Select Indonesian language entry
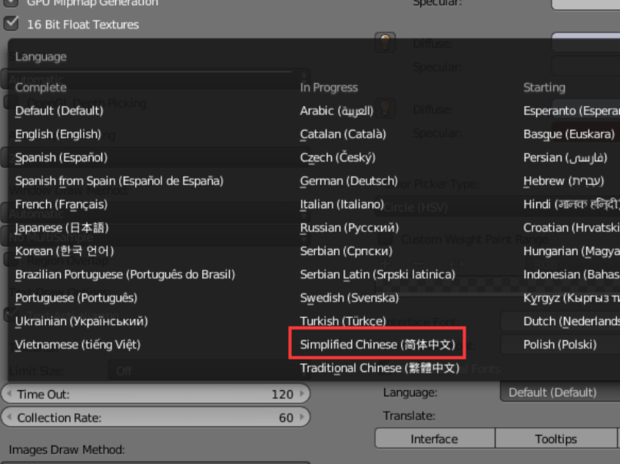The height and width of the screenshot is (464, 620). point(571,275)
